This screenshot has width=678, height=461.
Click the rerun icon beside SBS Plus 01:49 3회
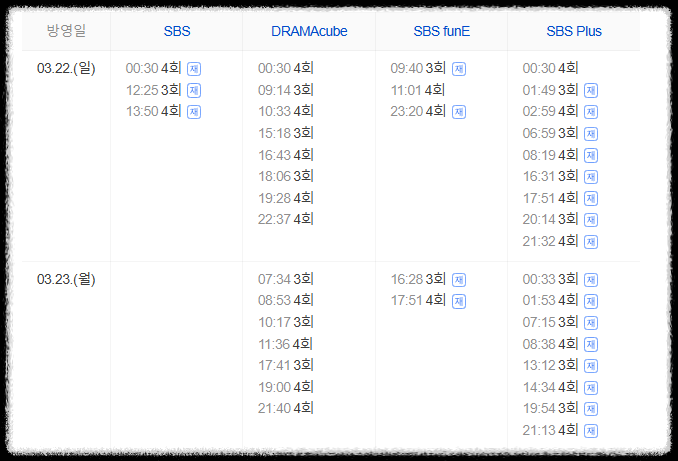(591, 90)
